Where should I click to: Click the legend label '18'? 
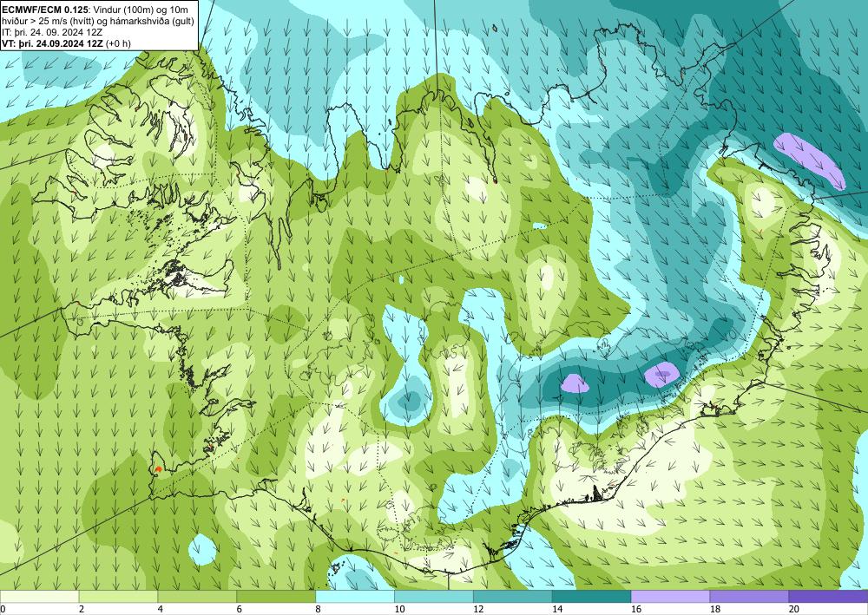(x=714, y=609)
